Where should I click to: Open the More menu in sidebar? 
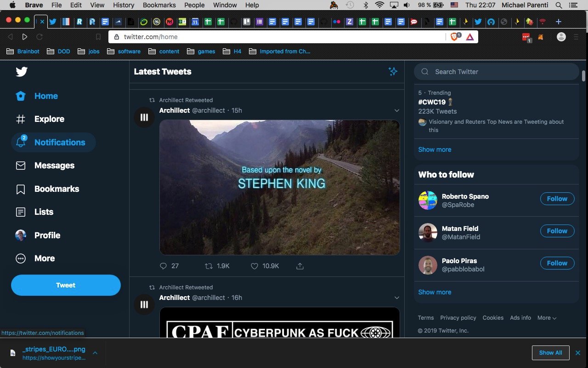click(35, 259)
